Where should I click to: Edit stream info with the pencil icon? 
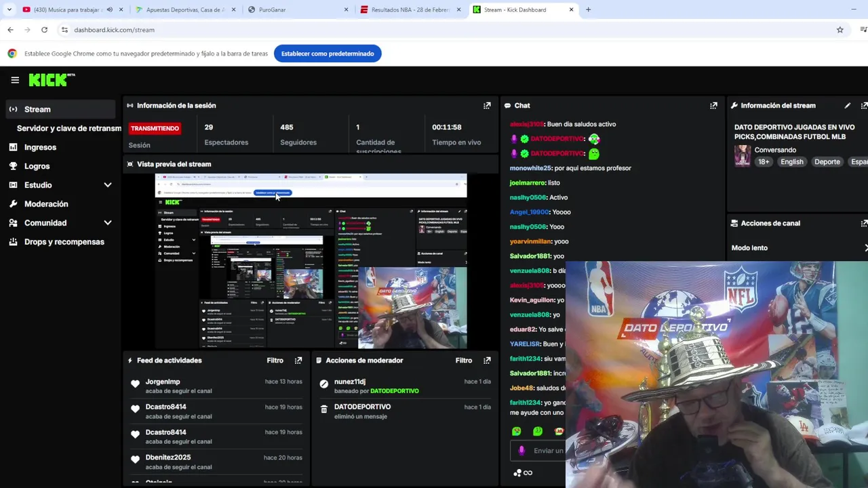pos(847,106)
